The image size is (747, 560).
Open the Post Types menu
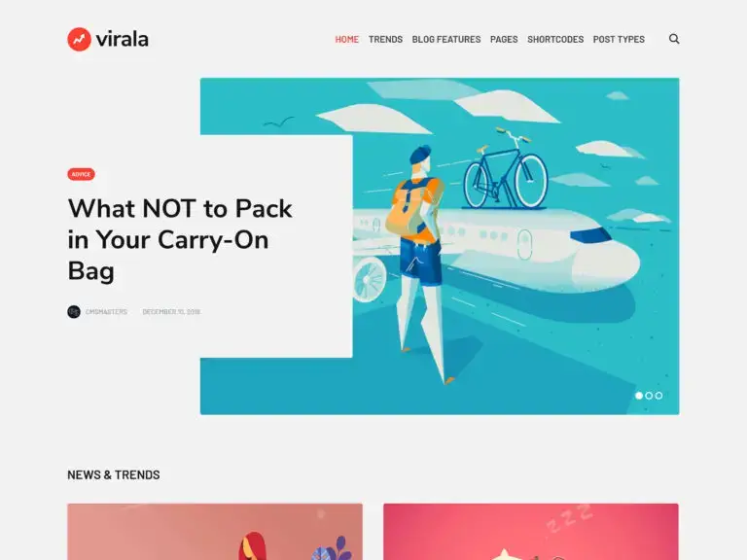click(619, 40)
